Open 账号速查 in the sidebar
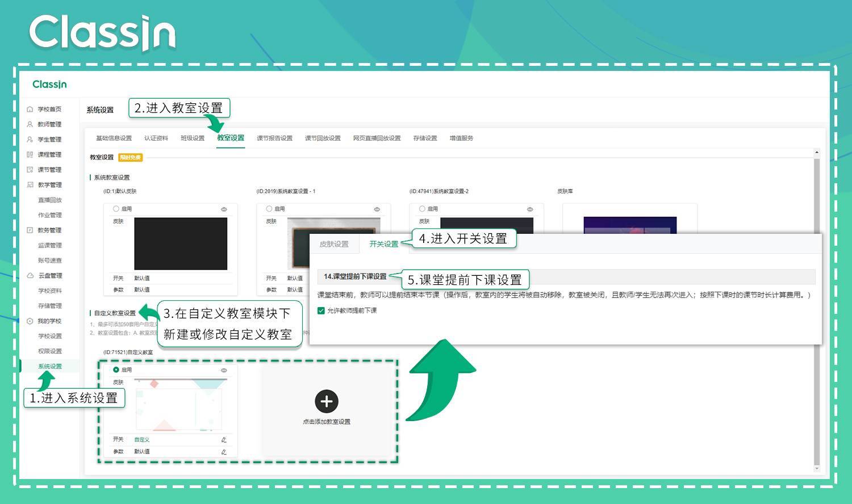 click(x=49, y=261)
